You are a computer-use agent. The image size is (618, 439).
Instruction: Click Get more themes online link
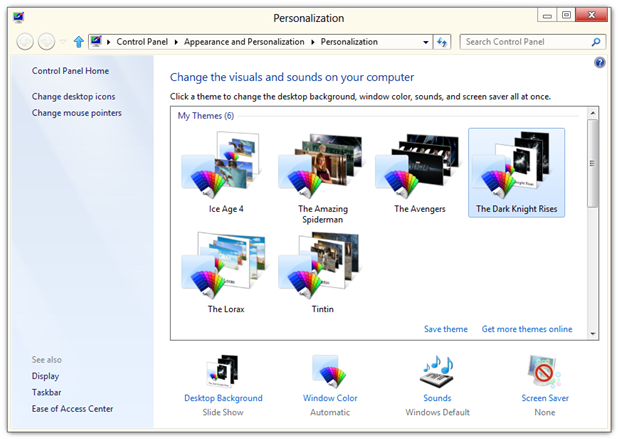pyautogui.click(x=527, y=329)
